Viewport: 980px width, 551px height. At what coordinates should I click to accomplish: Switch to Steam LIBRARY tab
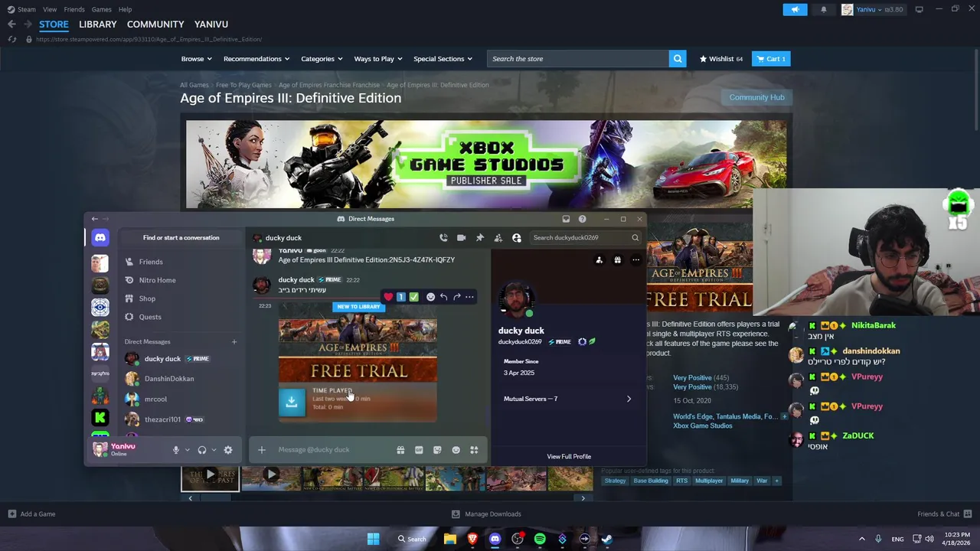(x=98, y=24)
